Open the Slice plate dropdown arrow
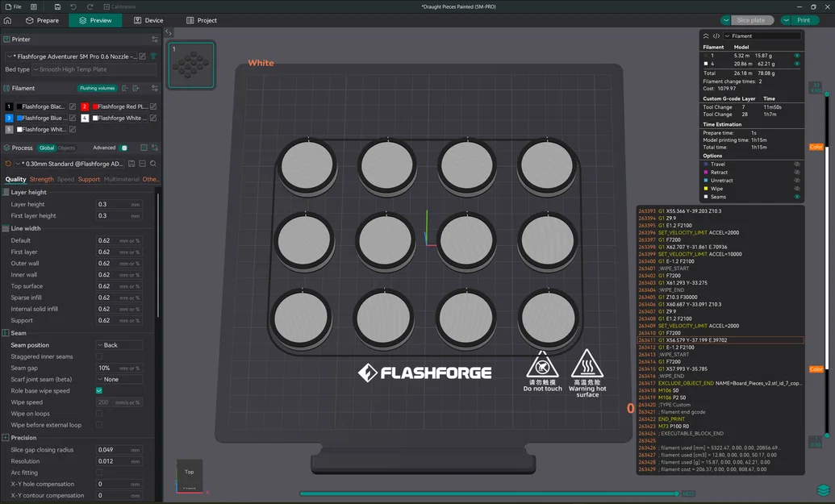This screenshot has height=504, width=835. pos(726,20)
